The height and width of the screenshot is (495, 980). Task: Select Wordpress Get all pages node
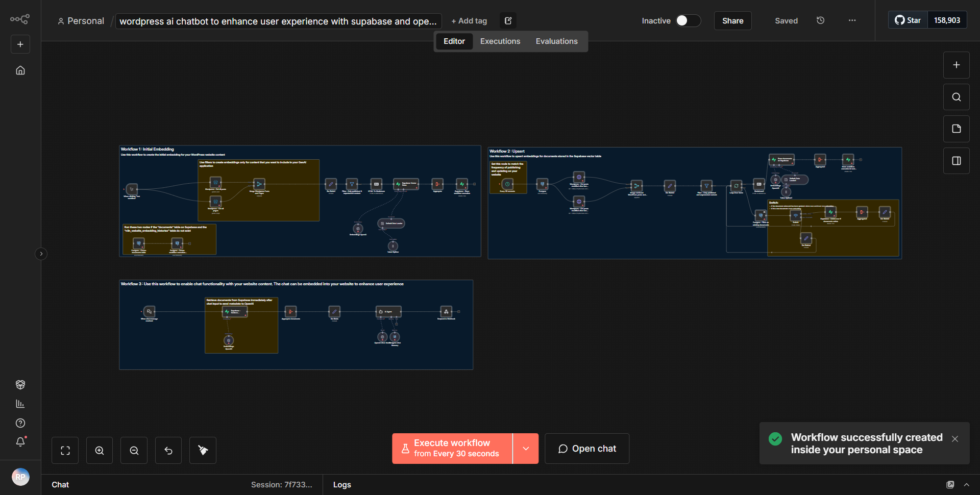click(x=216, y=202)
